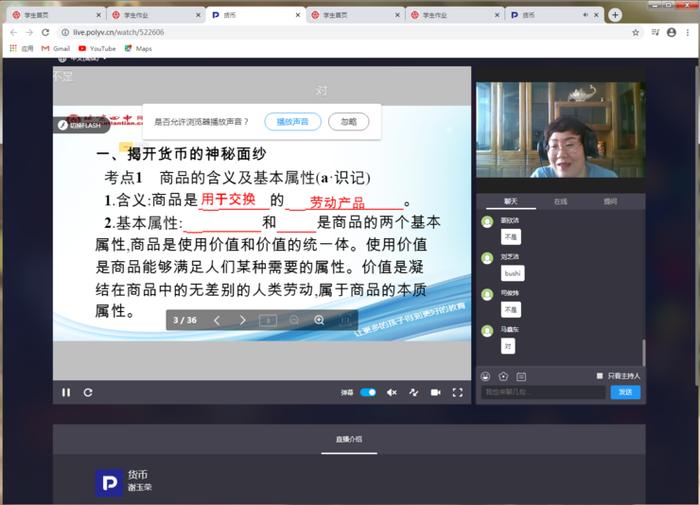The width and height of the screenshot is (700, 505).
Task: Zoom in on the slide
Action: [x=319, y=320]
